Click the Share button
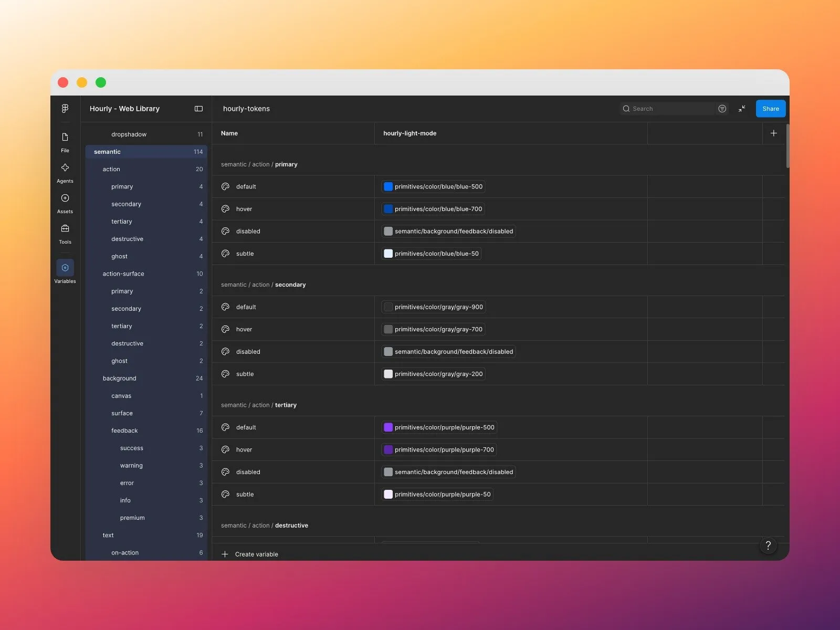This screenshot has width=840, height=630. tap(771, 109)
